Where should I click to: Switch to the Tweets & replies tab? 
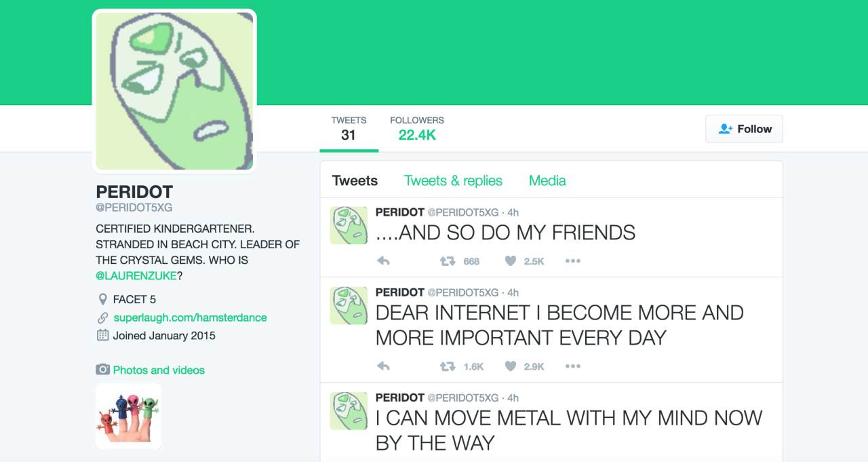pos(453,180)
